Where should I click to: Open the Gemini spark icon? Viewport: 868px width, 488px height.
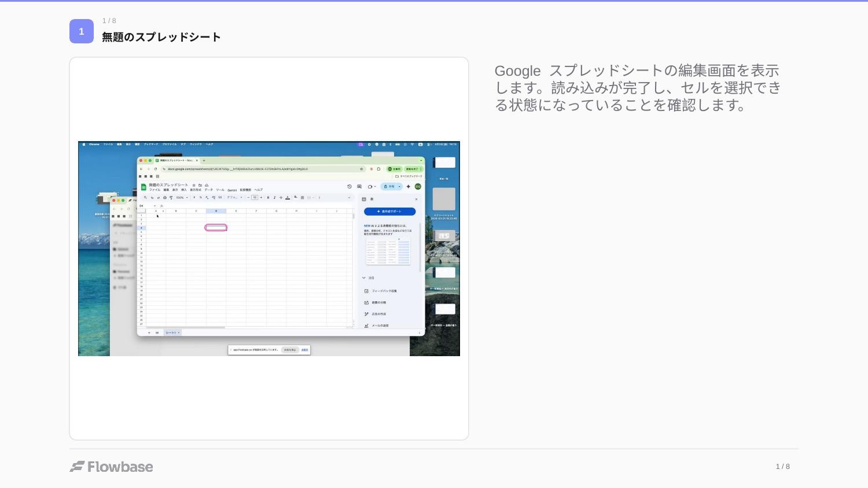[409, 187]
